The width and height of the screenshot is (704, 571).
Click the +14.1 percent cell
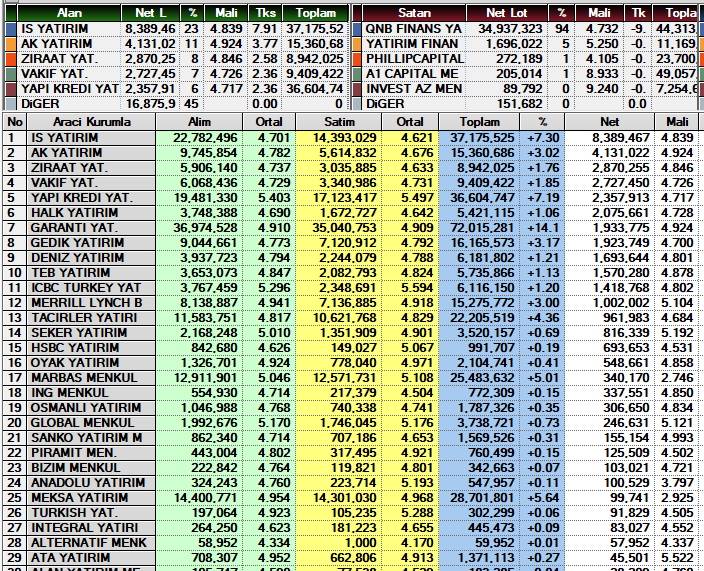pyautogui.click(x=543, y=228)
